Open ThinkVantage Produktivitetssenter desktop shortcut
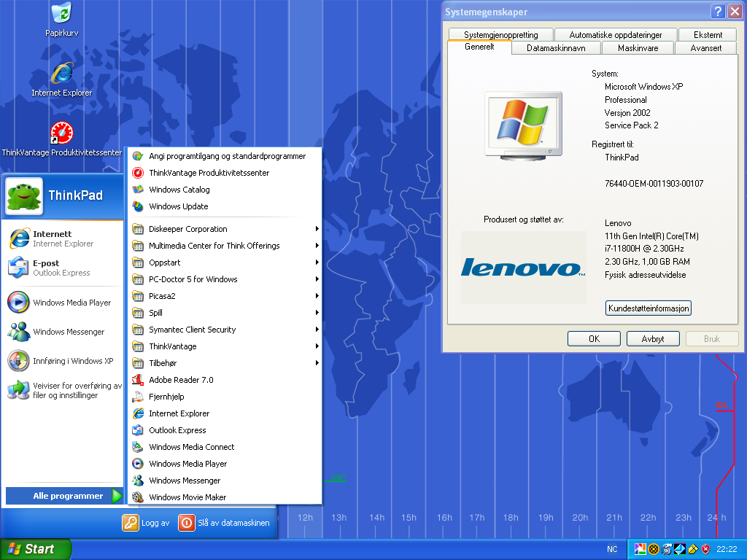Screen dimensions: 747x560 [x=61, y=133]
